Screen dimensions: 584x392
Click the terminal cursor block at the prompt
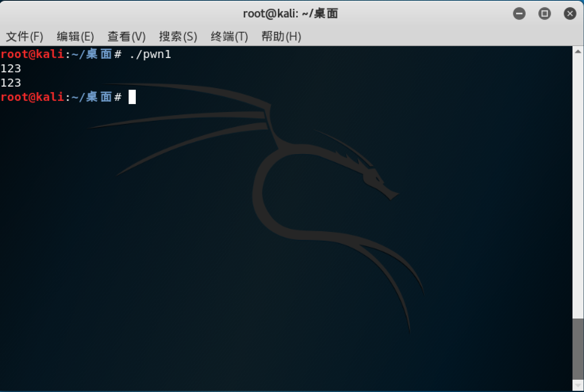[132, 97]
